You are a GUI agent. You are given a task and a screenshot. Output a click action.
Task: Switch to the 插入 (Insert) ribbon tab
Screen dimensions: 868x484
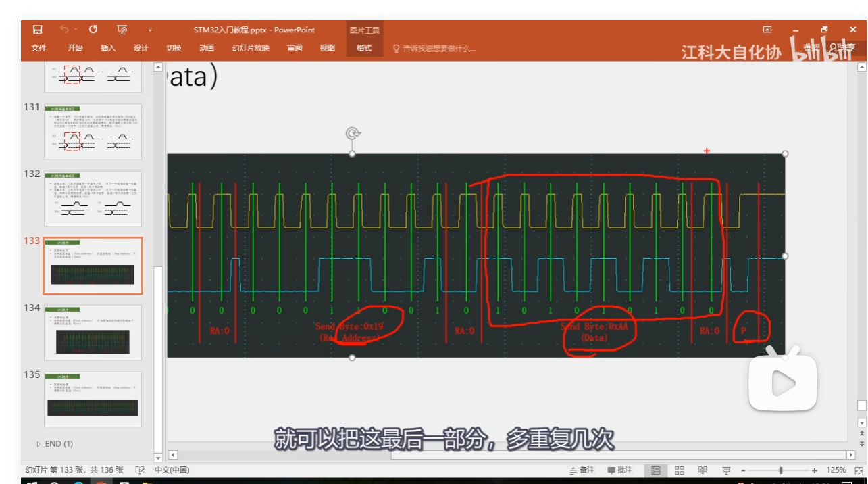tap(108, 48)
